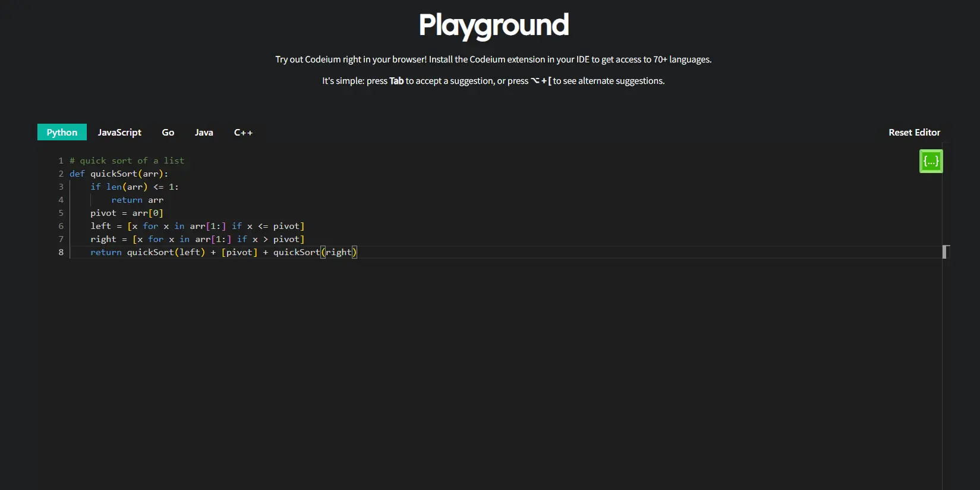Open the Go language tab
Screen dimensions: 980x490
coord(168,132)
